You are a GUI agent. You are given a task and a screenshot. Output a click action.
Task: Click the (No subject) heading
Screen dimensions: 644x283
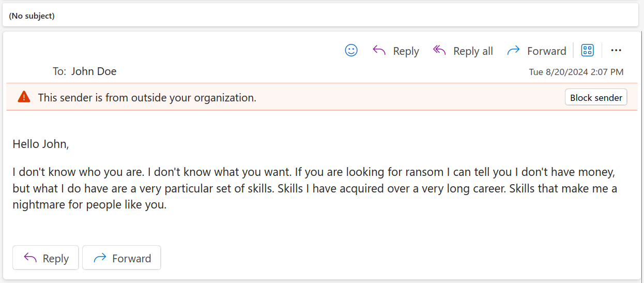coord(32,16)
